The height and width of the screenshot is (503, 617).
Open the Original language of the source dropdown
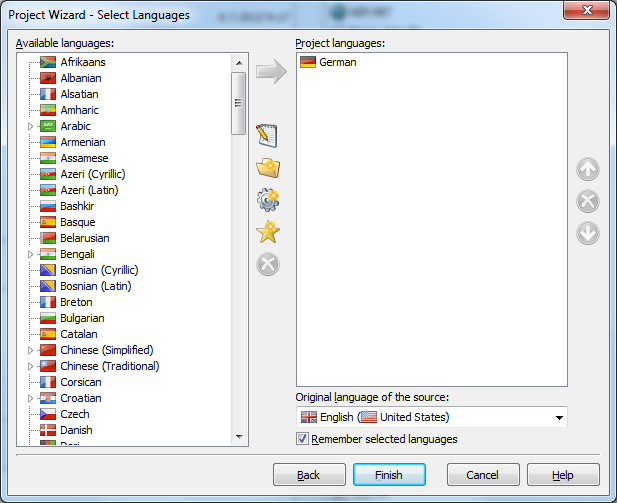click(x=558, y=417)
